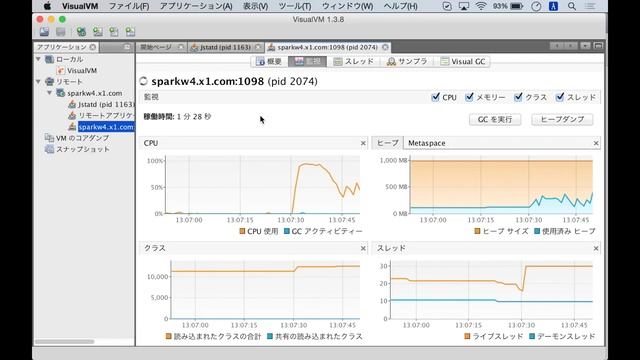
Task: Minimize the アプリケーション sidebar panel
Action: pyautogui.click(x=127, y=47)
